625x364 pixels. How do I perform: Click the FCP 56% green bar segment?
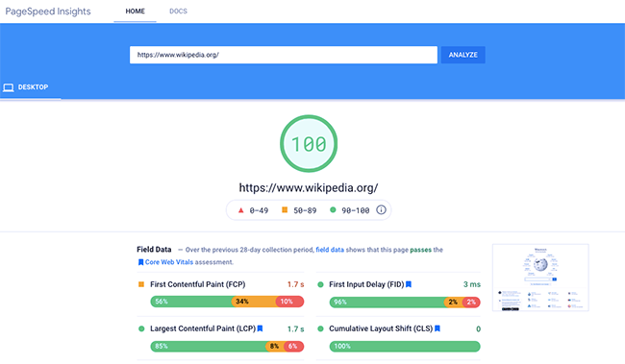point(191,302)
